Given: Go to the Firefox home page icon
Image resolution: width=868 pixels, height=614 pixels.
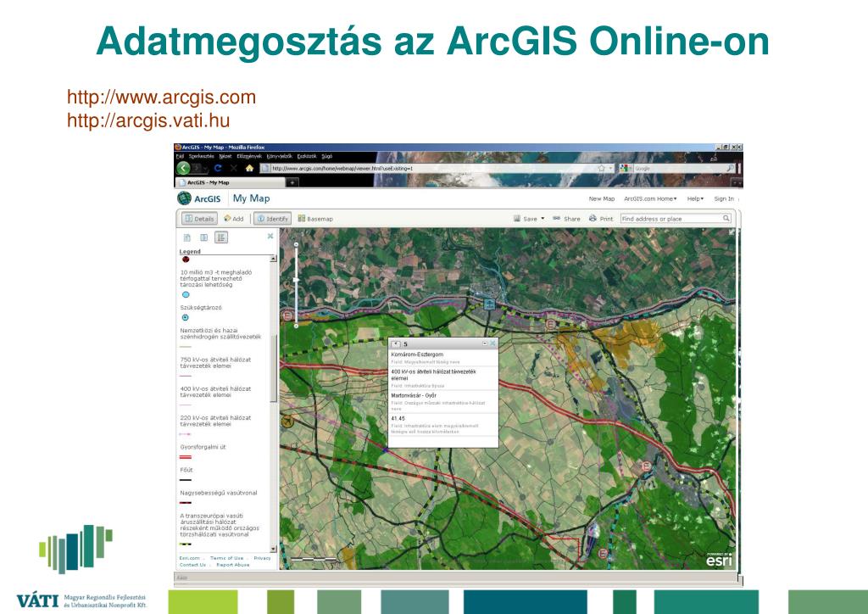Looking at the screenshot, I should [x=250, y=168].
